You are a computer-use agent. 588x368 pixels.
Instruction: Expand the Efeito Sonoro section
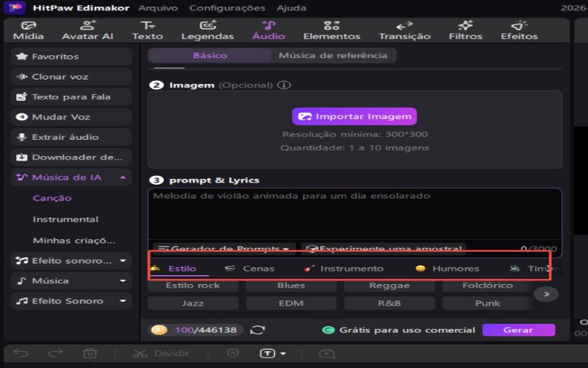tap(123, 301)
